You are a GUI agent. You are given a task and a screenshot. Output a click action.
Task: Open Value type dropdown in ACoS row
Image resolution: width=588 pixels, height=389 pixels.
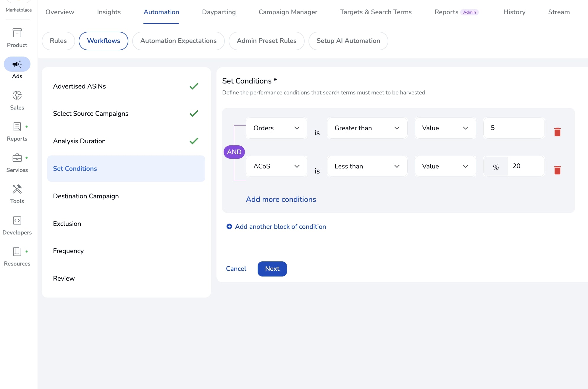coord(445,166)
